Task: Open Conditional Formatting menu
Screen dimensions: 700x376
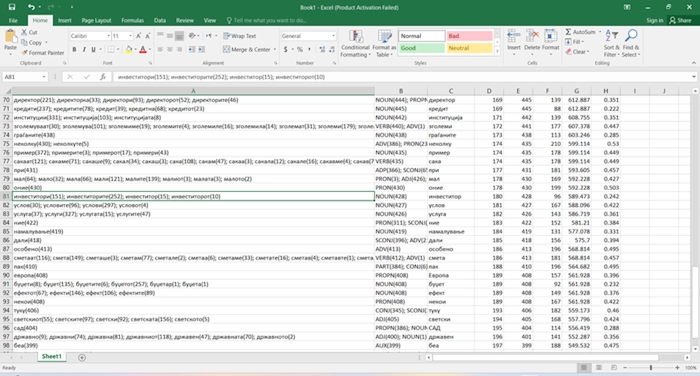Action: point(355,43)
